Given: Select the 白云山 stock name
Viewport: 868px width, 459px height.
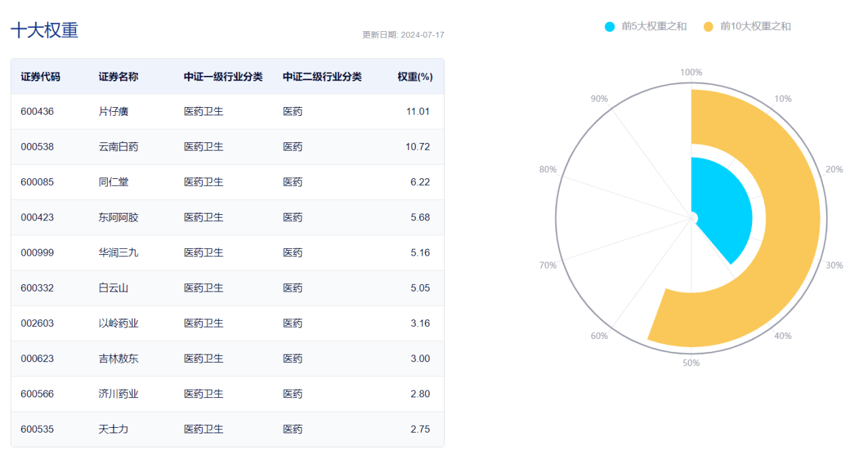Looking at the screenshot, I should (x=113, y=288).
